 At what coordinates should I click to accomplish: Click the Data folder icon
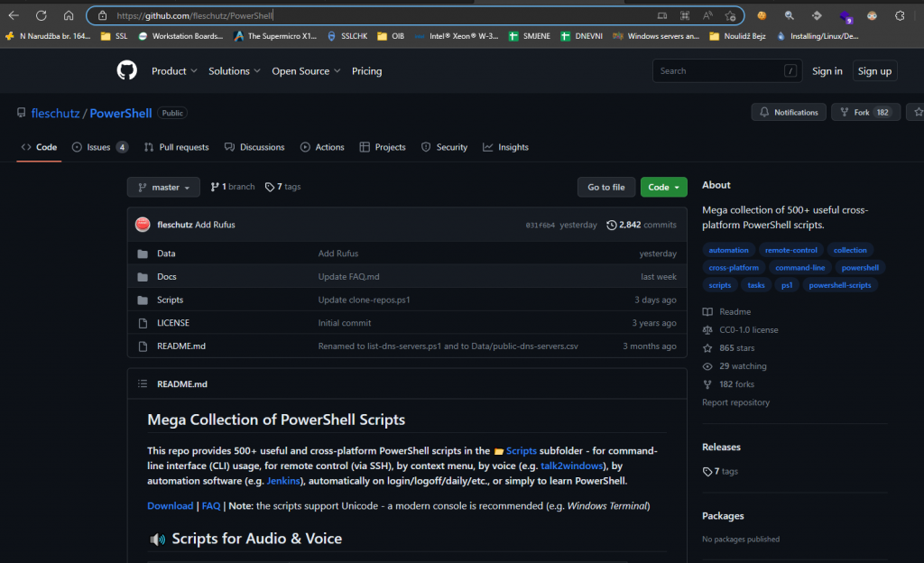[143, 254]
